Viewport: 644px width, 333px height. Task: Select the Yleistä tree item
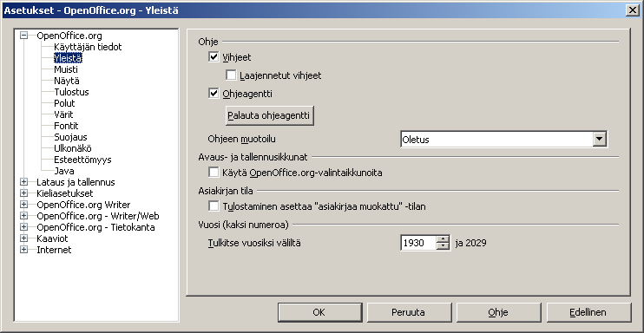tap(69, 58)
